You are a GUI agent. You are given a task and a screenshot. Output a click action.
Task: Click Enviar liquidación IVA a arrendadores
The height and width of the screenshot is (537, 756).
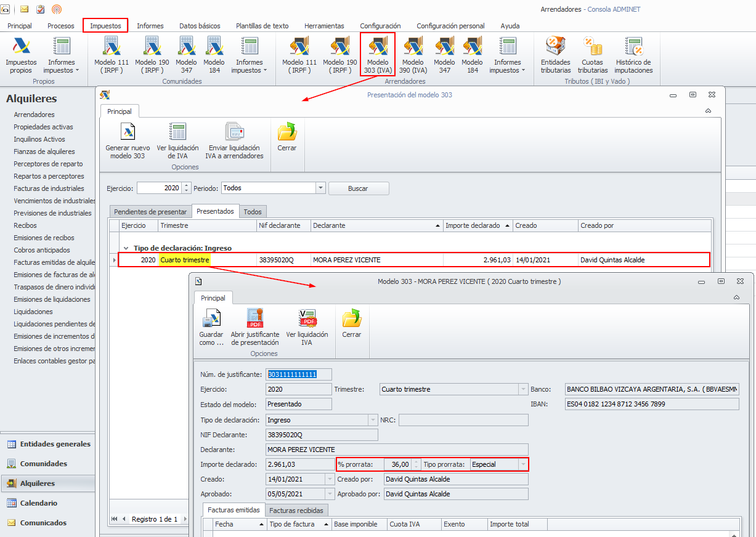[234, 141]
